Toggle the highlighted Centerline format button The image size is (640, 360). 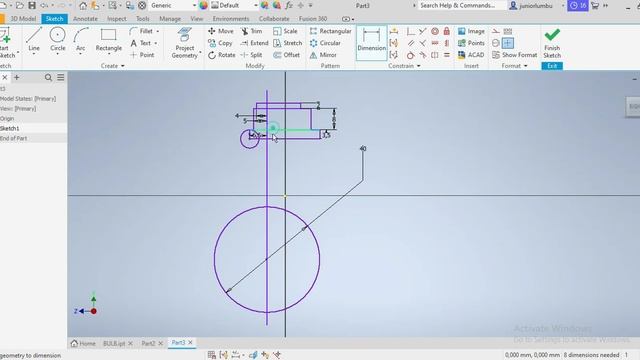coord(508,43)
